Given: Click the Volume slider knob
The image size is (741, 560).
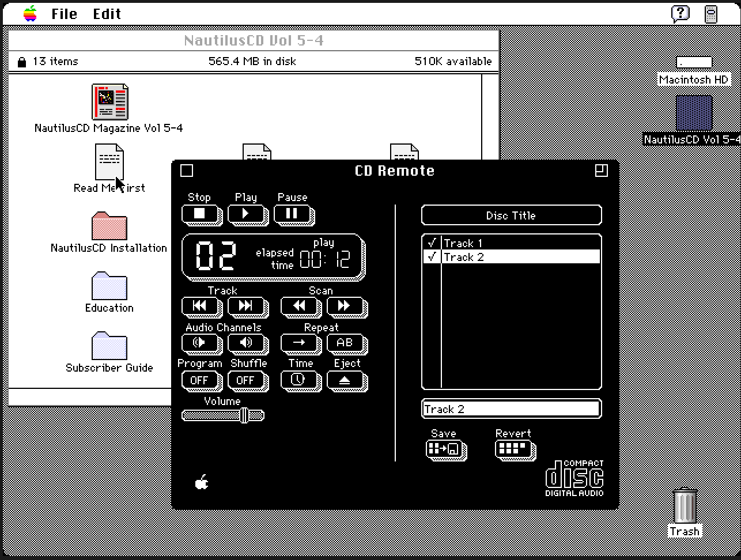Looking at the screenshot, I should coord(244,415).
